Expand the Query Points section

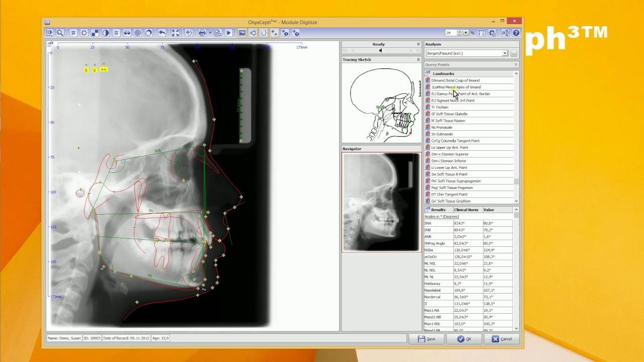pos(516,65)
